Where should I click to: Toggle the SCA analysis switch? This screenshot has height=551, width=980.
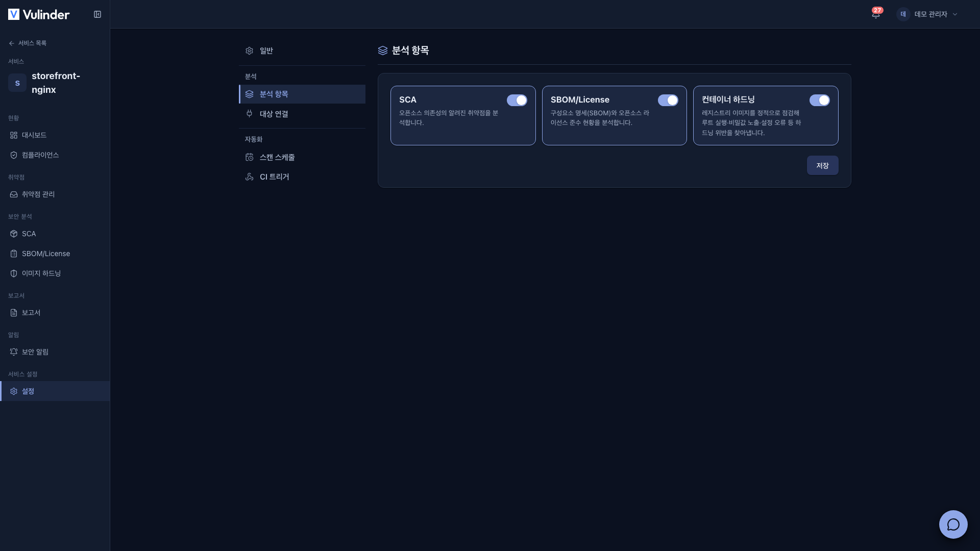(x=517, y=101)
